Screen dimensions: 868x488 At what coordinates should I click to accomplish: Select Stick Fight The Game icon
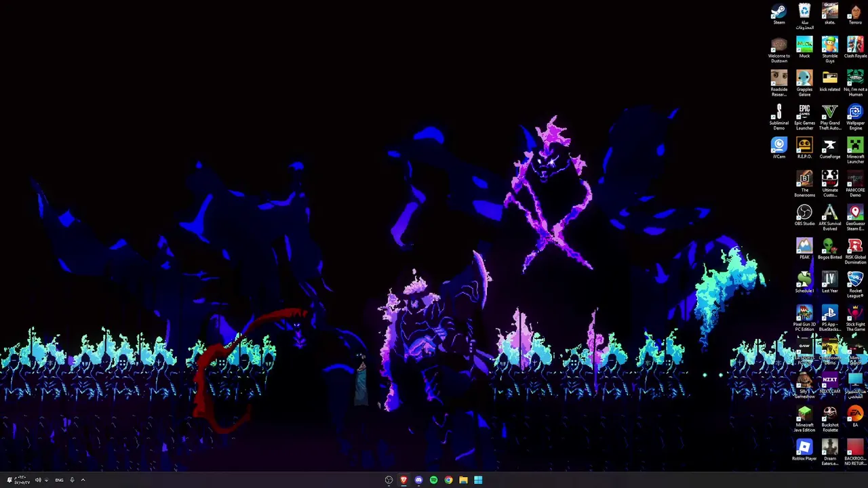855,319
